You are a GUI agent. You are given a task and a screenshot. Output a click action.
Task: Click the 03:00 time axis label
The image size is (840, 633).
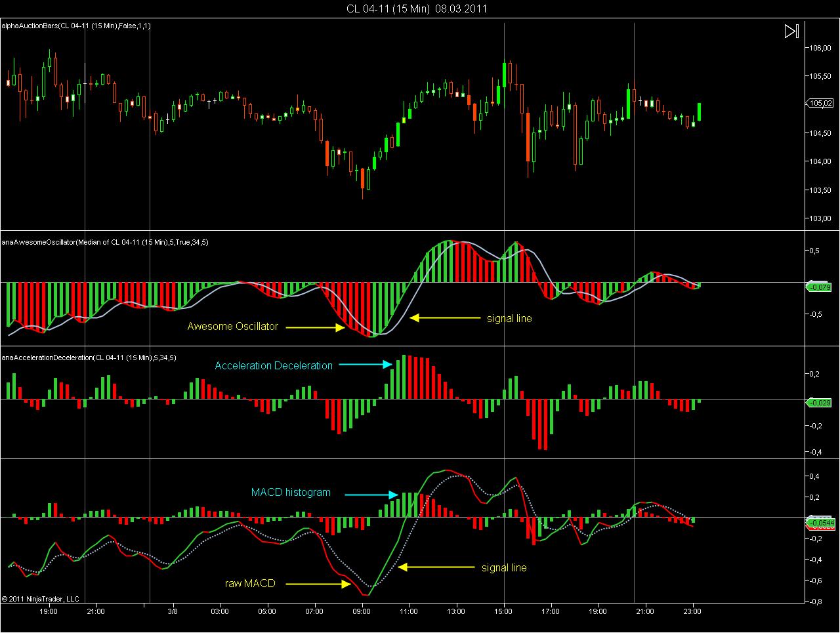220,611
